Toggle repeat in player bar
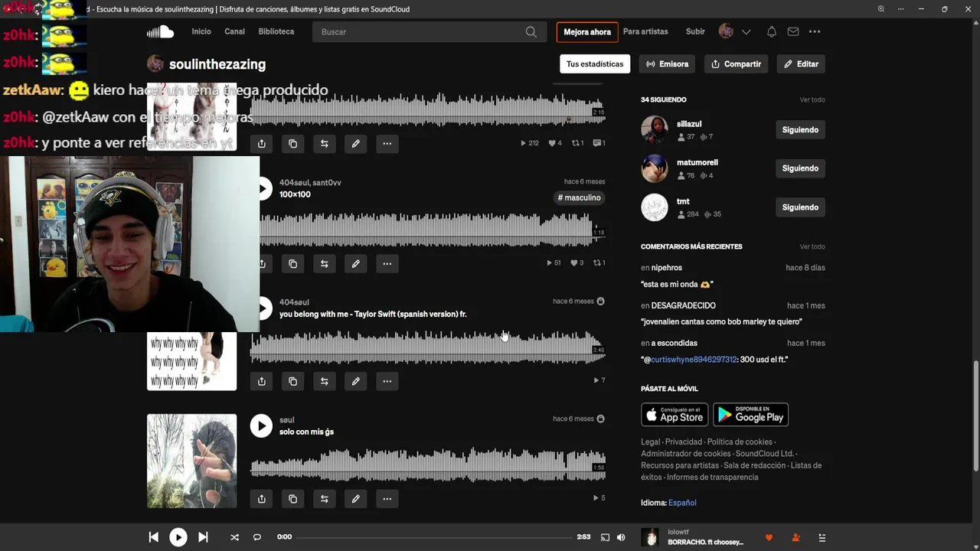Screen dimensions: 980x551 (x=257, y=537)
